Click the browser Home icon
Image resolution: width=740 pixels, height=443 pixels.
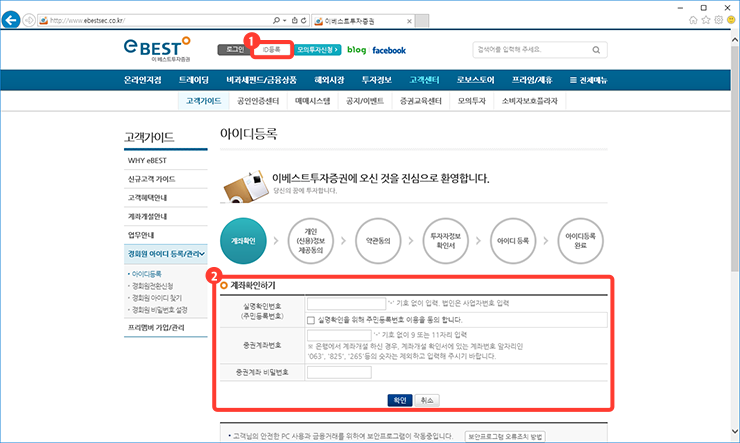tap(693, 20)
